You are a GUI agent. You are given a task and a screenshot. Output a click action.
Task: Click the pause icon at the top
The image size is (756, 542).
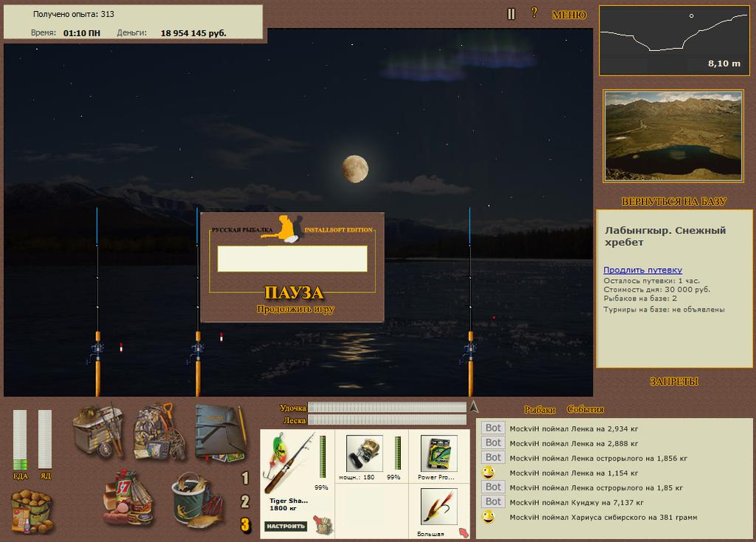(x=511, y=14)
